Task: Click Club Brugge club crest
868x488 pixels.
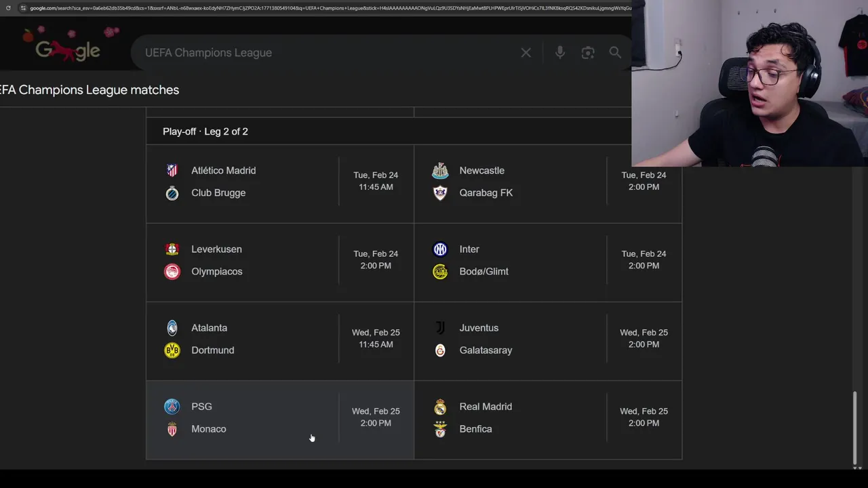Action: pyautogui.click(x=172, y=193)
